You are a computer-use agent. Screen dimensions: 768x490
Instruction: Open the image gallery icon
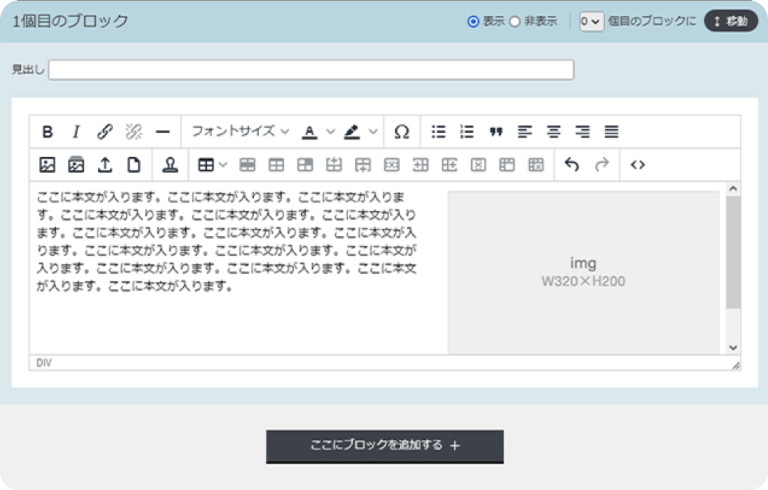pyautogui.click(x=76, y=165)
